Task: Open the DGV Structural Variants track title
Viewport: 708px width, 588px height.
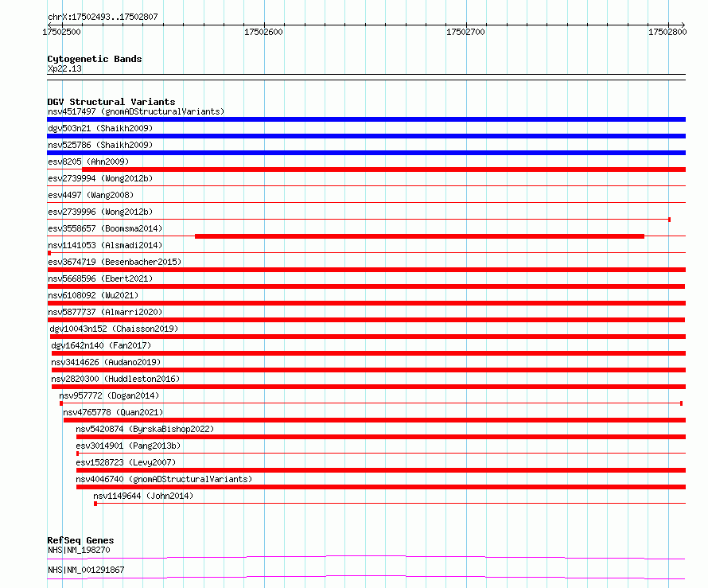Action: pos(111,102)
